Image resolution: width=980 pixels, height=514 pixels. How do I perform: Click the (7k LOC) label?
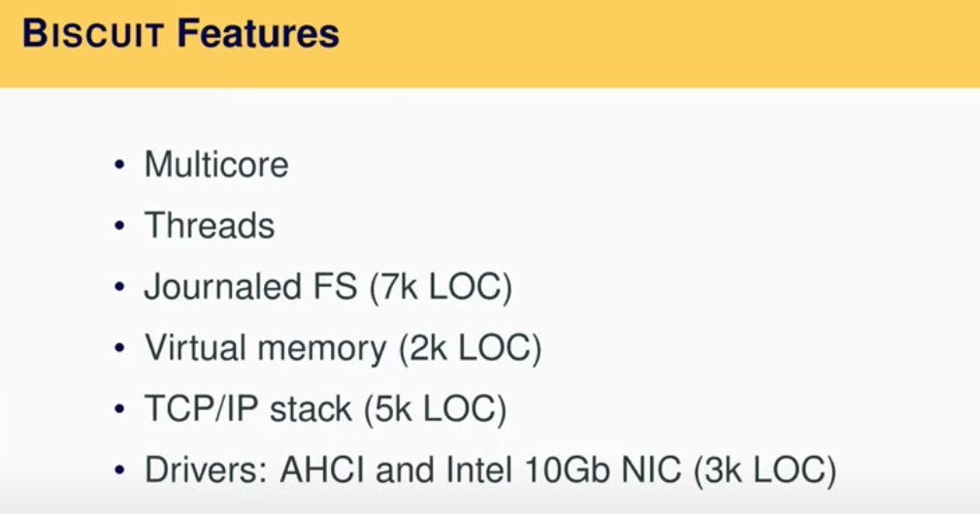tap(441, 288)
